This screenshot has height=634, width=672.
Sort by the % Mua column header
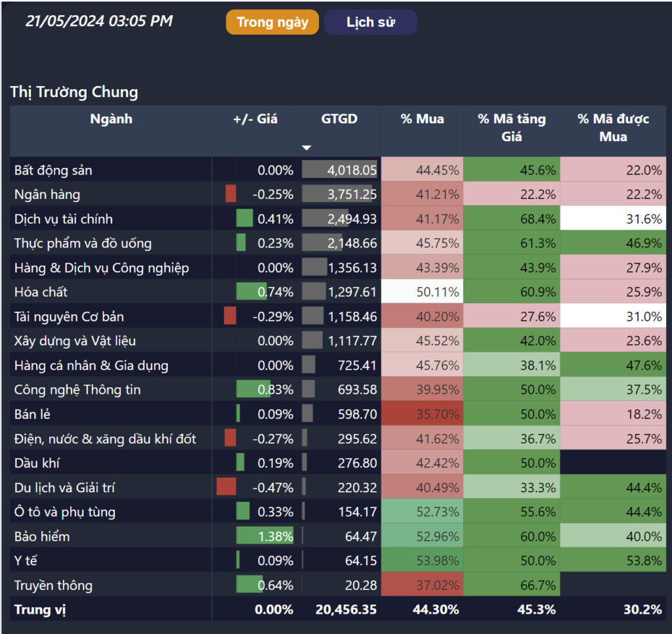(422, 119)
